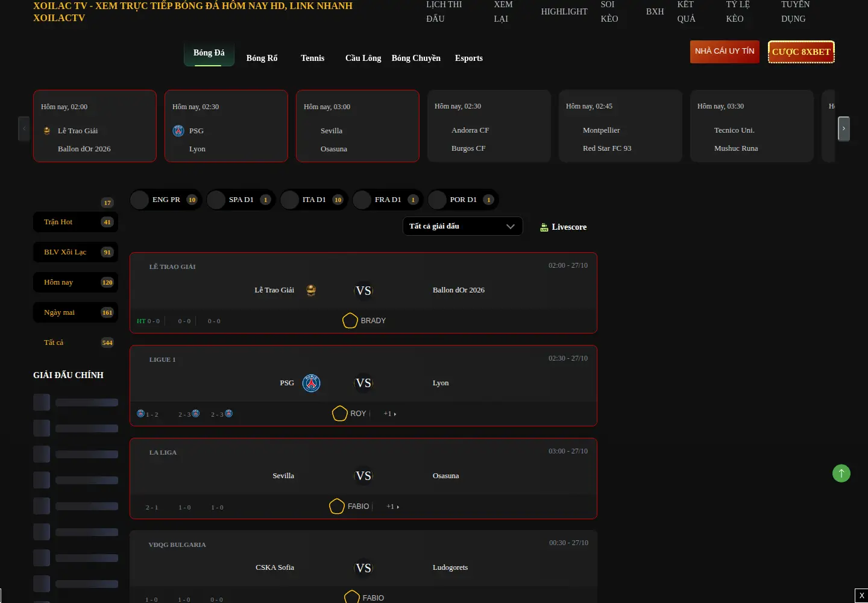Click the ENG PR league logo circle
Image resolution: width=868 pixels, height=603 pixels.
click(x=140, y=200)
